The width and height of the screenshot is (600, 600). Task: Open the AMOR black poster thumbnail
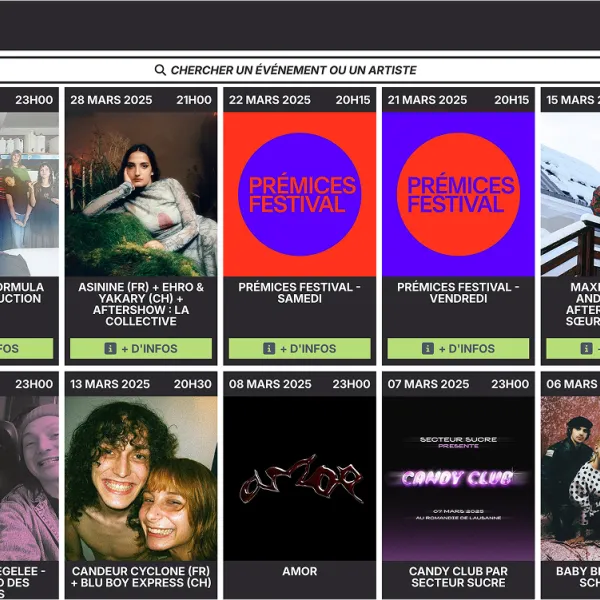coord(300,478)
